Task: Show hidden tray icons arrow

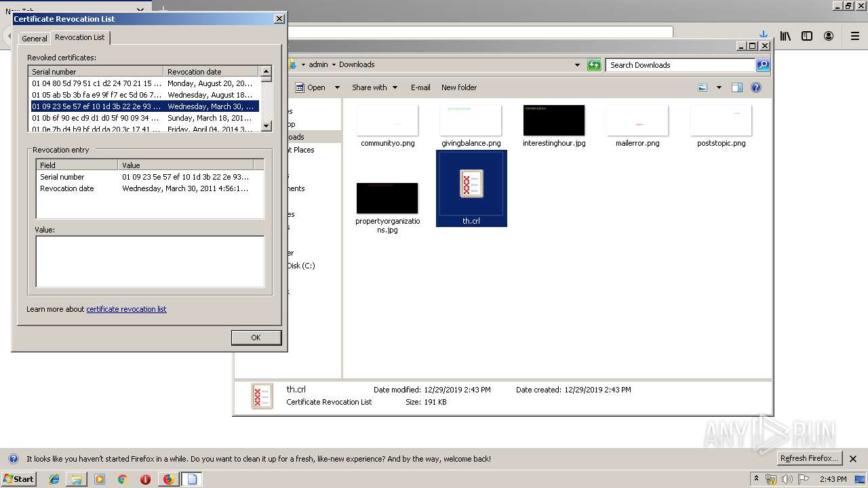Action: (757, 479)
